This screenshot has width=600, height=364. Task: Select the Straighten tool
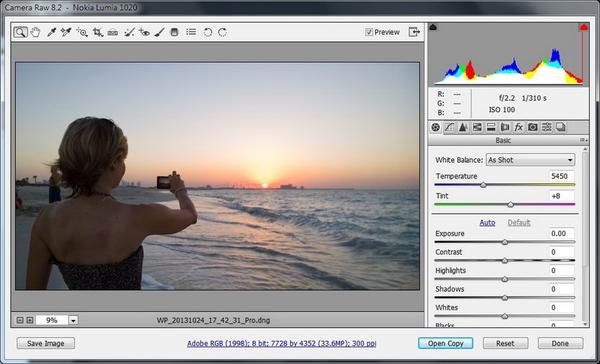pyautogui.click(x=112, y=32)
